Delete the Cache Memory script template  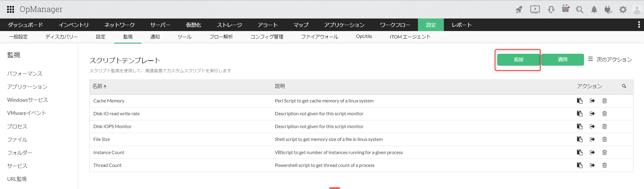604,101
